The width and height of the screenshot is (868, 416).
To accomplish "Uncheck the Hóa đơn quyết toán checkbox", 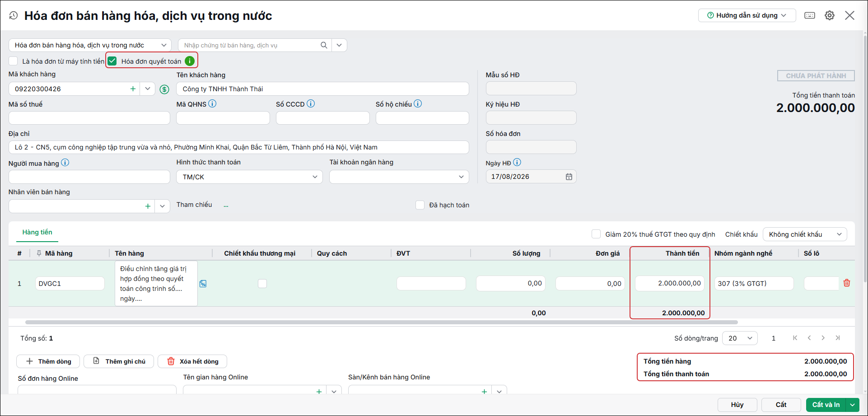I will [x=112, y=61].
